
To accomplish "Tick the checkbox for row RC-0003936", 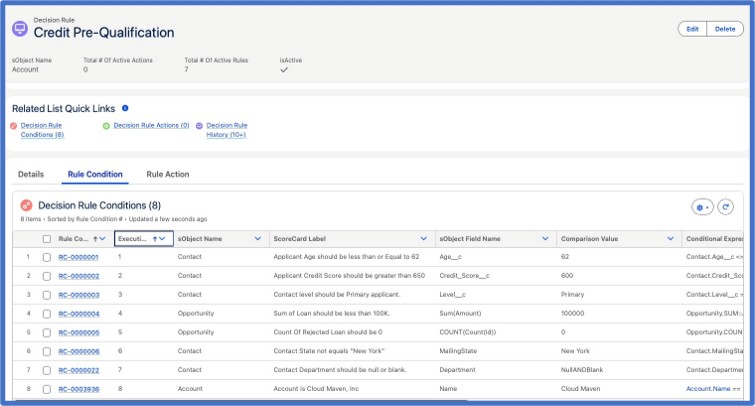I will (47, 389).
